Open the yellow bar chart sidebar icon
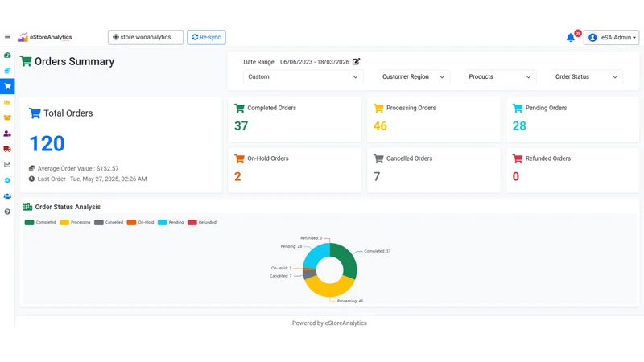Screen dimensions: 644x362 coord(7,102)
